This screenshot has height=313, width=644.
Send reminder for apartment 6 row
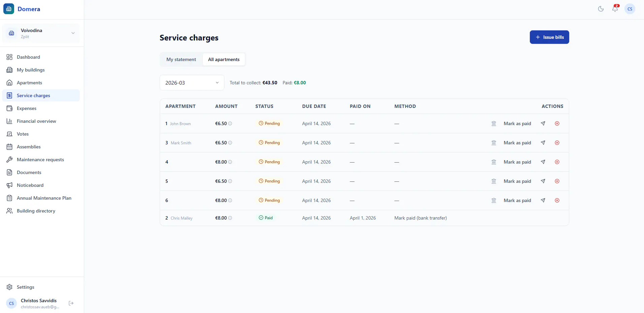[543, 200]
